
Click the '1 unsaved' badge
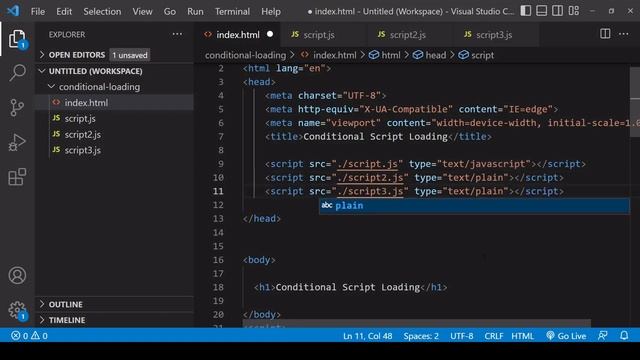click(130, 55)
